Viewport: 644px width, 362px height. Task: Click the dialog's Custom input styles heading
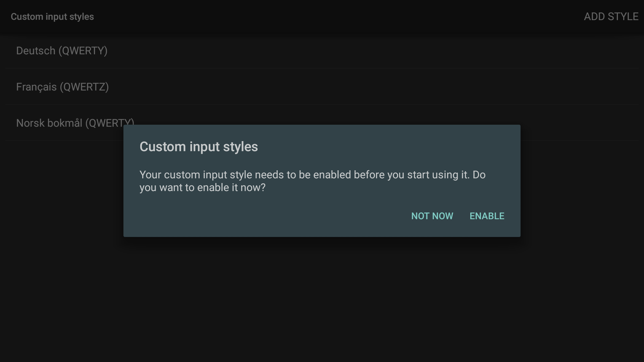pos(199,147)
